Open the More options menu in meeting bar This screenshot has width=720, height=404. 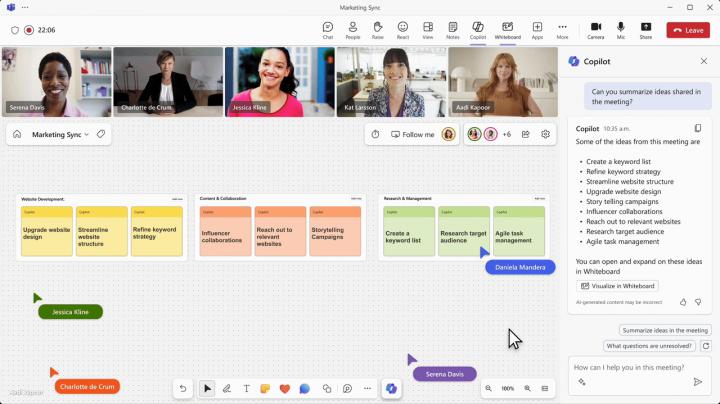pos(562,29)
